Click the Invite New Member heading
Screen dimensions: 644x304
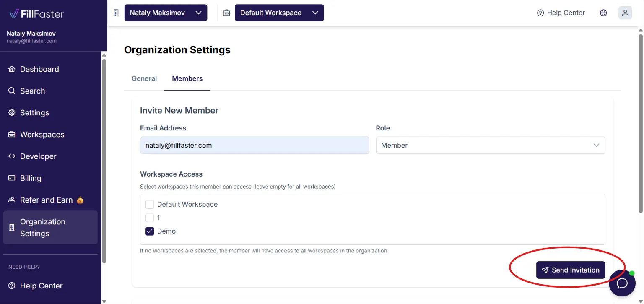[179, 111]
